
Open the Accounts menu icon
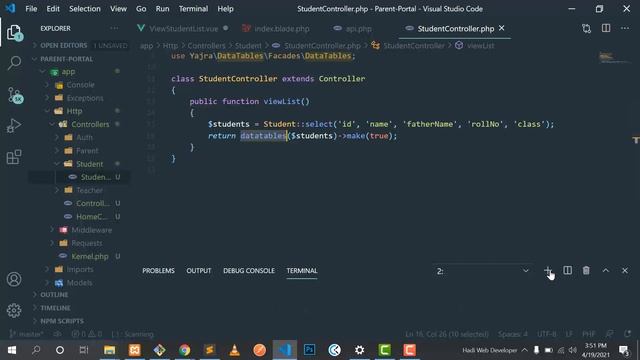tap(14, 279)
